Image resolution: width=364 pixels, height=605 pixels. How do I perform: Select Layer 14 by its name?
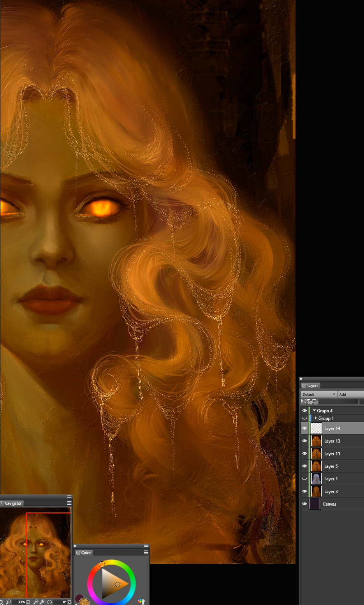point(332,429)
